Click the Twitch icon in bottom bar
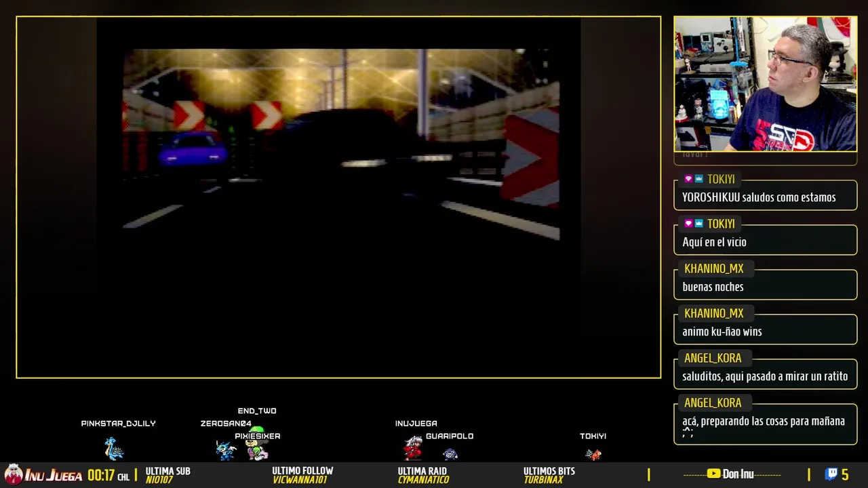 pyautogui.click(x=831, y=474)
